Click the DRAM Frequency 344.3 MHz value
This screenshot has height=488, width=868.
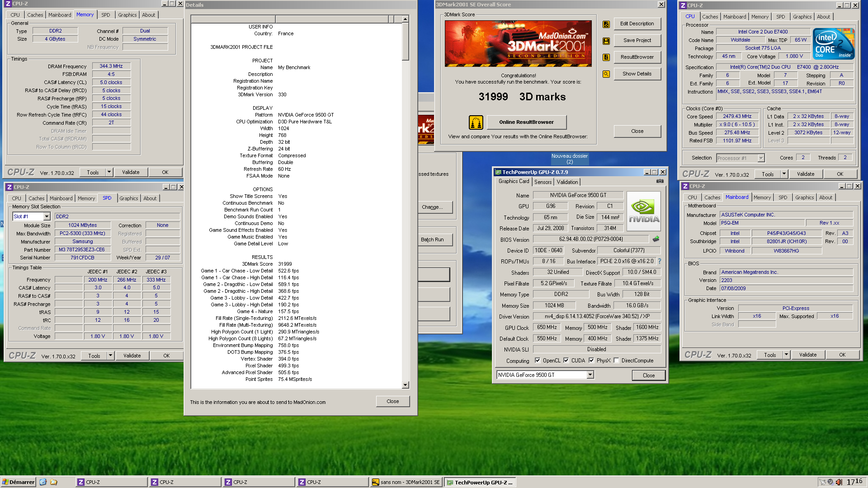111,66
